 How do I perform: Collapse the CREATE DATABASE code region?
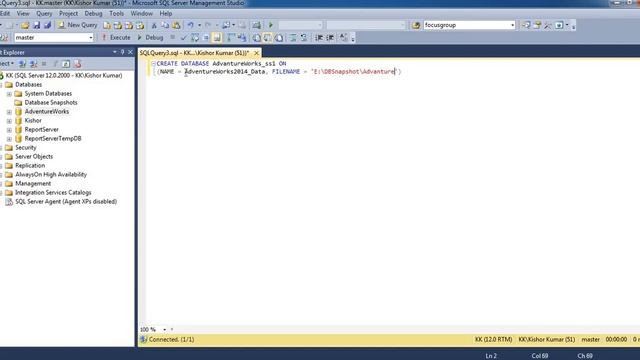click(x=153, y=64)
